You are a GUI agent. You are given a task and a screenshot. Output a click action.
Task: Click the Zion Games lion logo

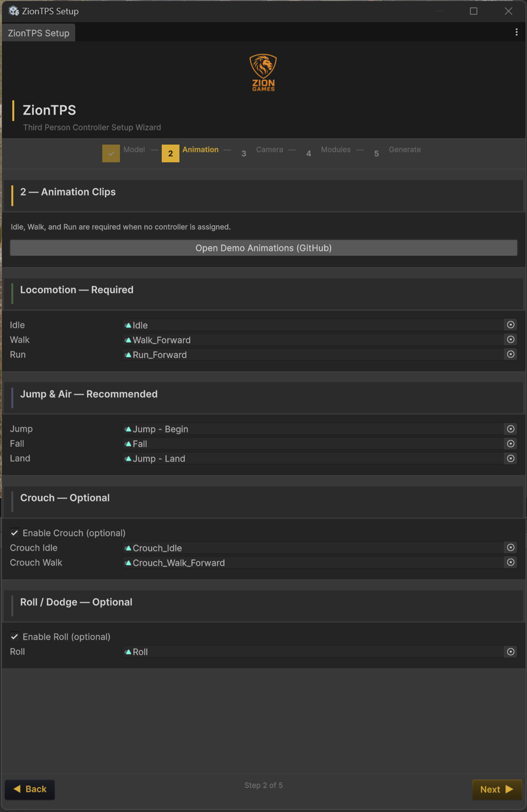click(263, 72)
